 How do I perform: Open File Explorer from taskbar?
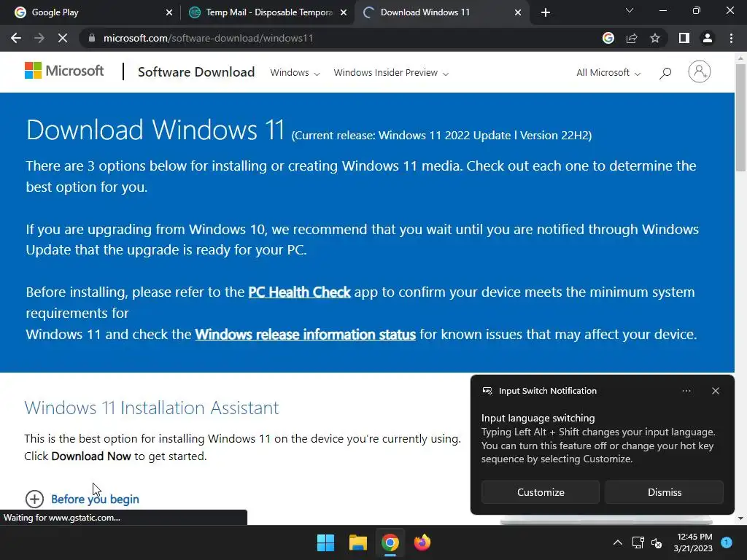click(357, 542)
